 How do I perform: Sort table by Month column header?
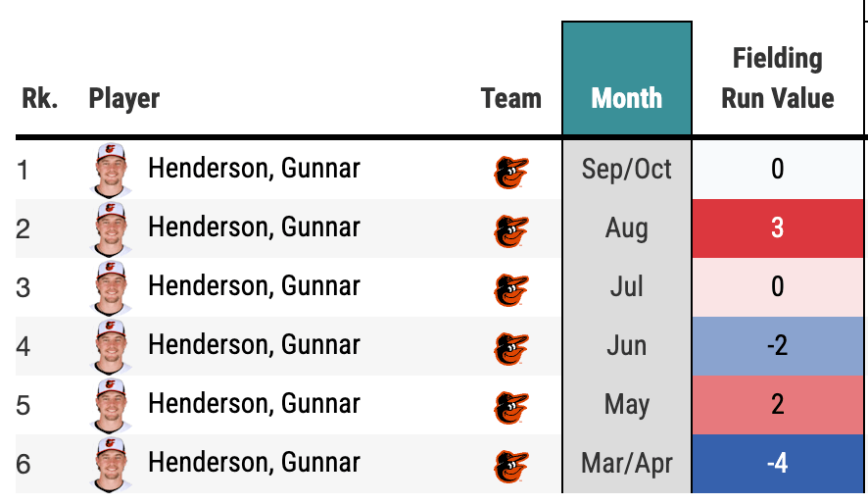[627, 98]
